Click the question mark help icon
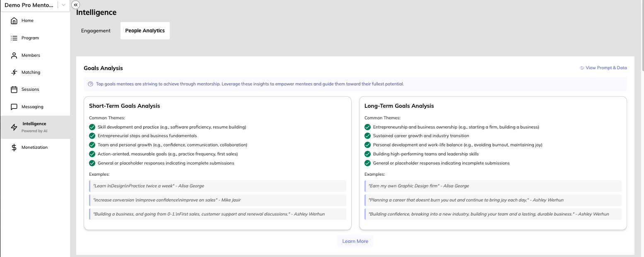 pos(91,84)
